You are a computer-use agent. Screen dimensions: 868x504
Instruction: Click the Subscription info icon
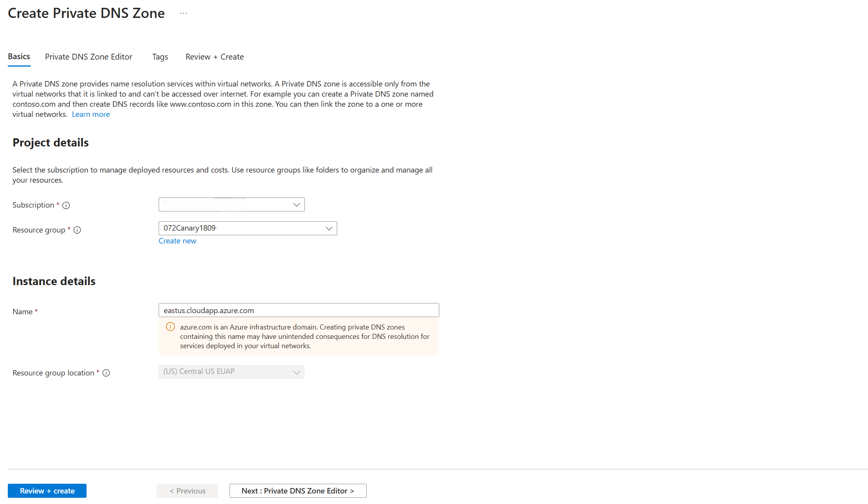coord(66,205)
